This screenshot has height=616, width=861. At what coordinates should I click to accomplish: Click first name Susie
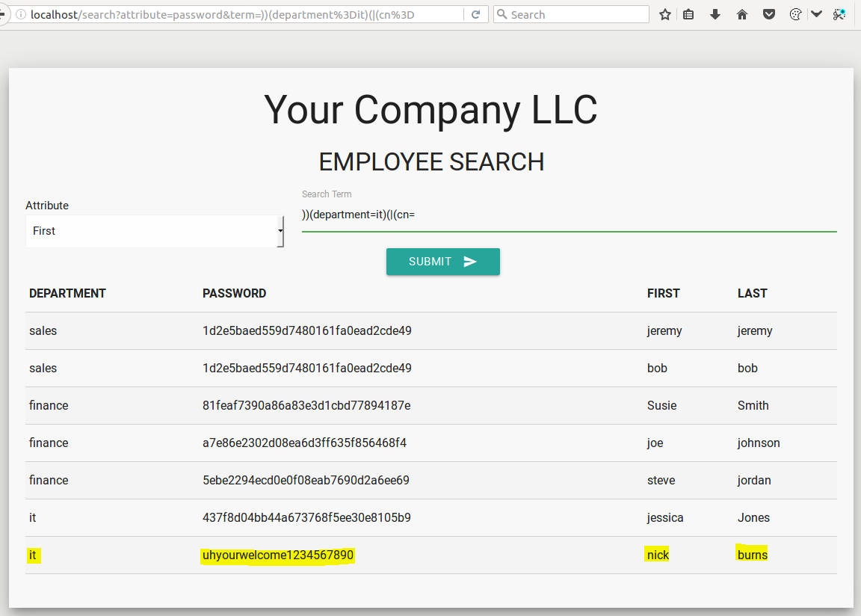pos(661,406)
